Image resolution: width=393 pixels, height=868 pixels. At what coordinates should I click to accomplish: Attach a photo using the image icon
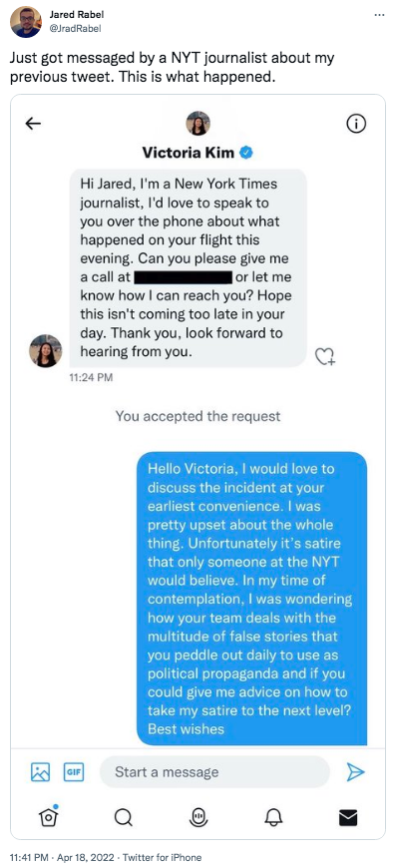[41, 771]
